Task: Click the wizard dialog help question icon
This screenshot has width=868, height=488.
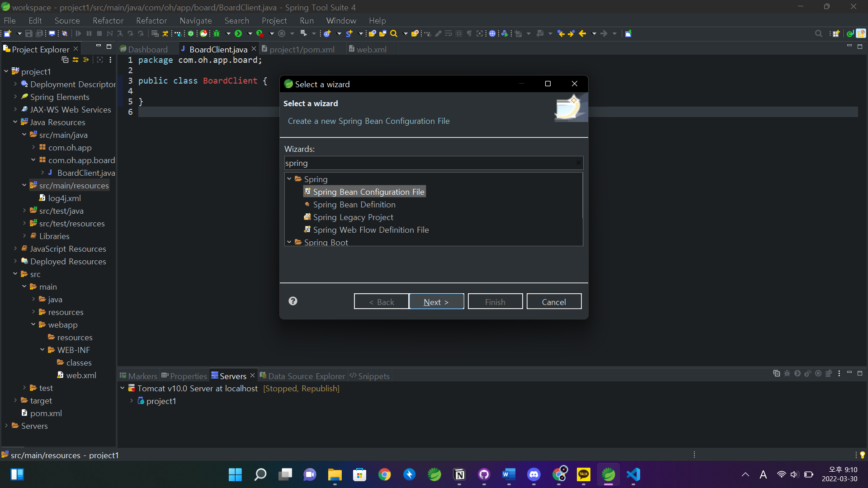Action: tap(293, 301)
